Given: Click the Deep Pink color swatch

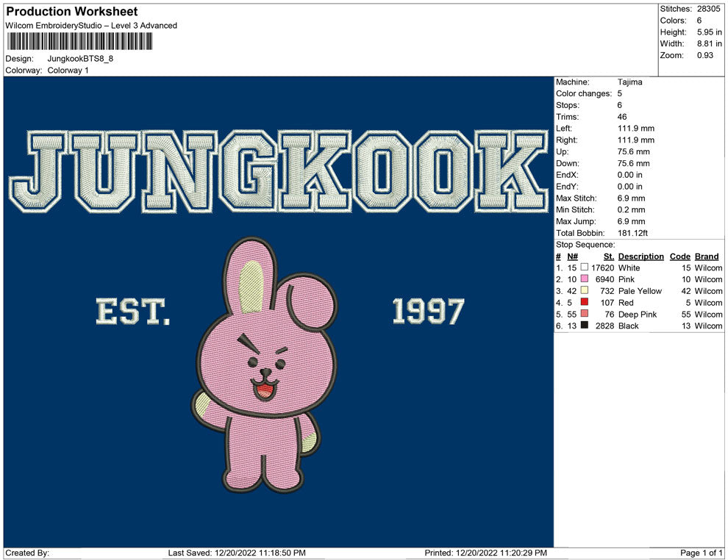Looking at the screenshot, I should coord(585,314).
